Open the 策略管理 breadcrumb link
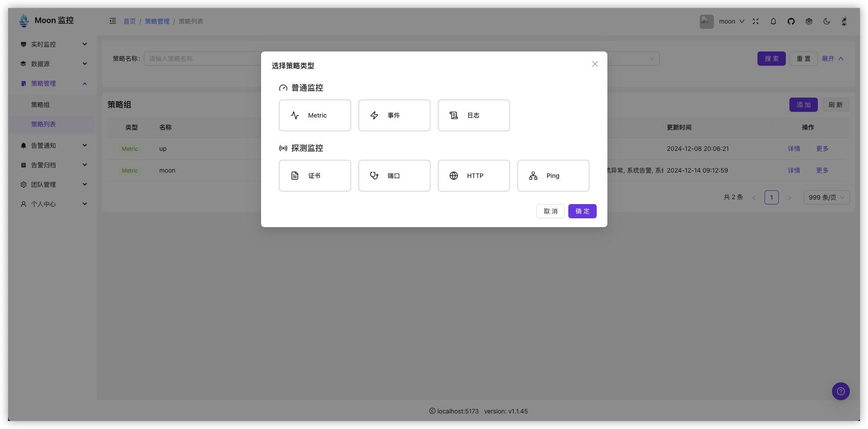The width and height of the screenshot is (868, 429). coord(157,21)
